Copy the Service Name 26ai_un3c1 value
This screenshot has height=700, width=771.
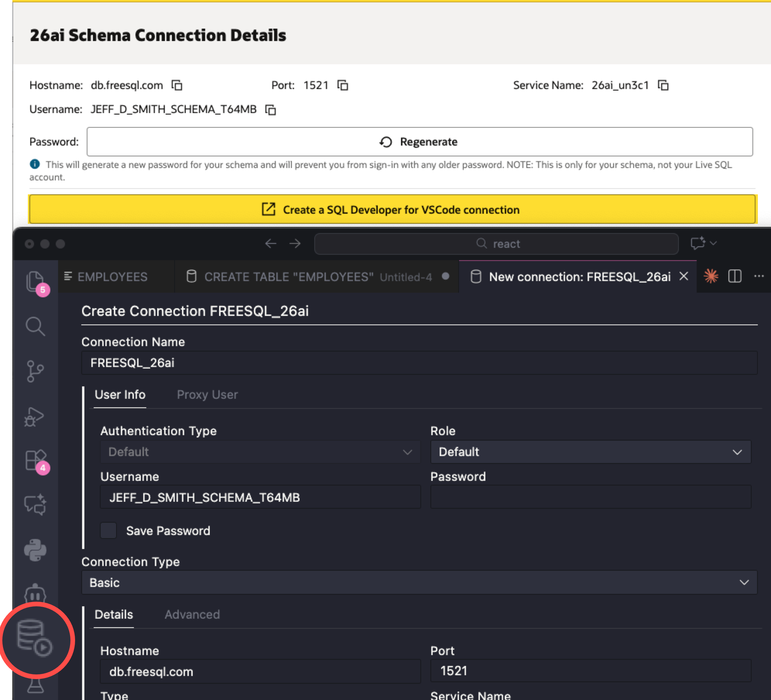663,85
